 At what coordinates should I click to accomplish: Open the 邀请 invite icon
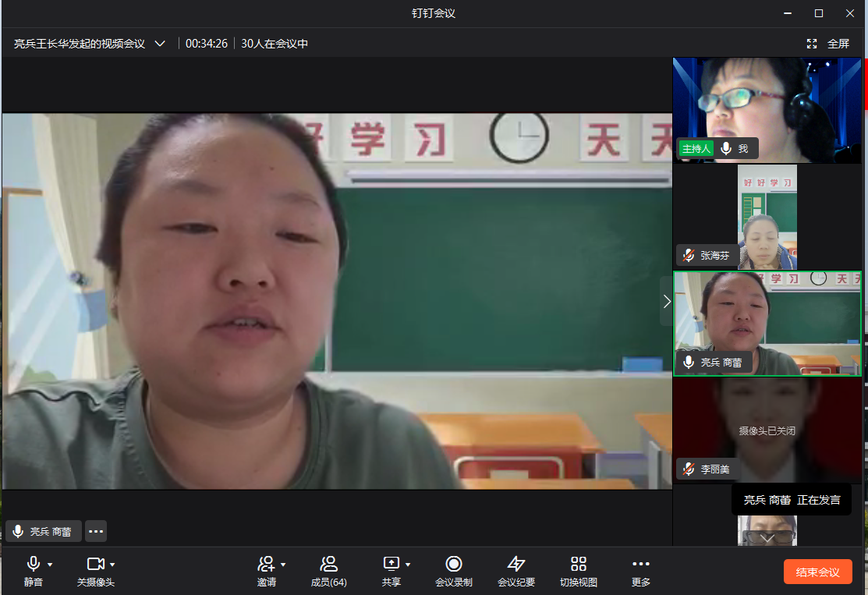[x=266, y=564]
